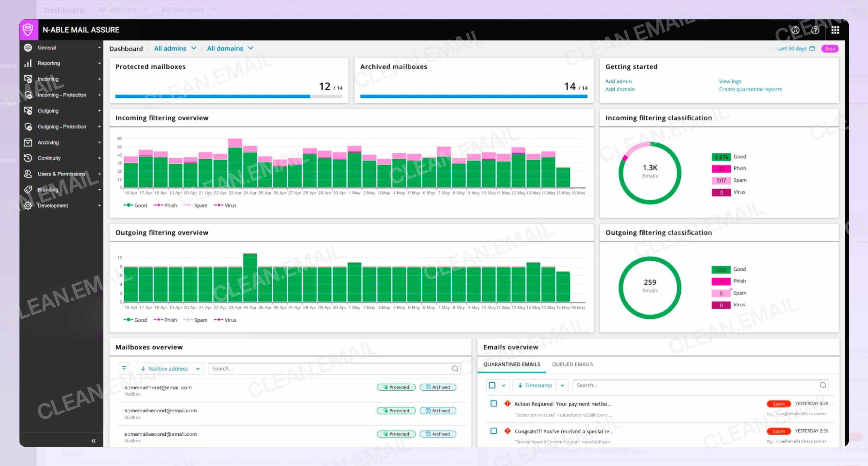
Task: Open the user account icon in header
Action: [x=795, y=30]
